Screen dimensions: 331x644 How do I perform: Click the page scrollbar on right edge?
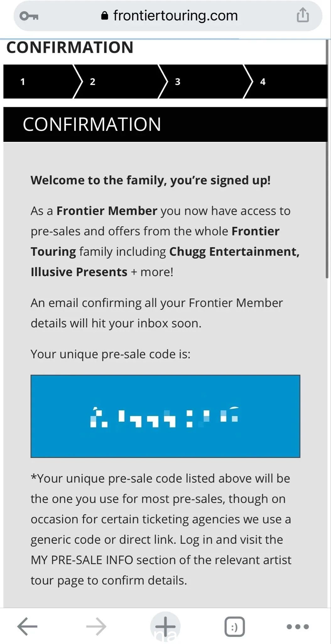(327, 157)
